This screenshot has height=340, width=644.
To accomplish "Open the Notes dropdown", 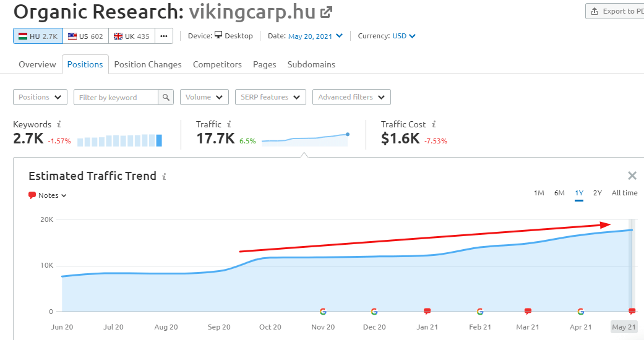I will pos(47,195).
